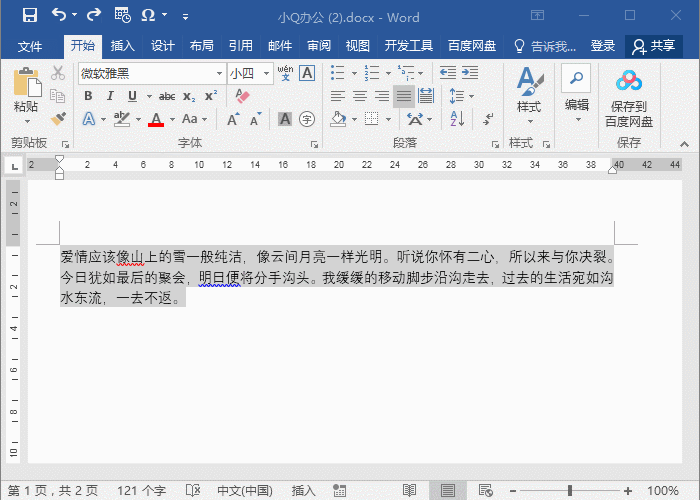The width and height of the screenshot is (700, 500).
Task: Toggle Italic formatting
Action: tap(110, 96)
